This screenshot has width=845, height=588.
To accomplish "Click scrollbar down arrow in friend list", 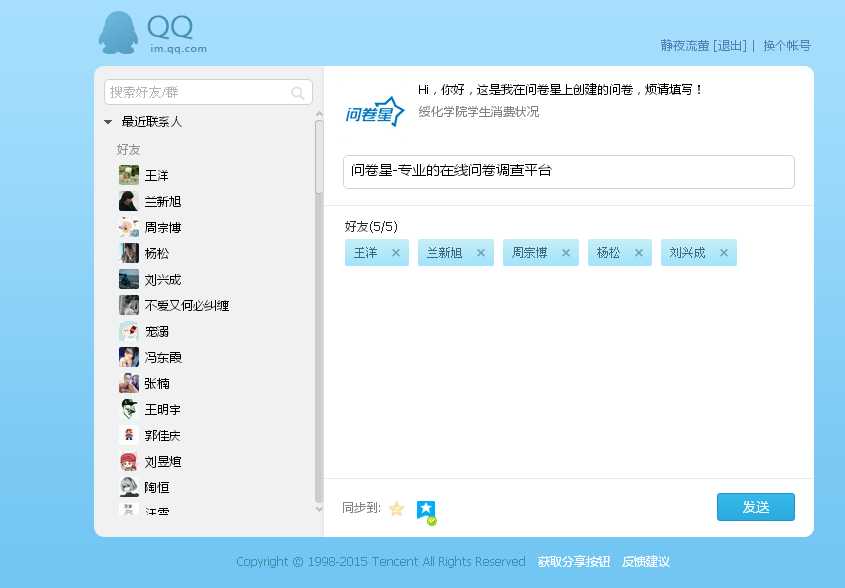I will pos(319,508).
